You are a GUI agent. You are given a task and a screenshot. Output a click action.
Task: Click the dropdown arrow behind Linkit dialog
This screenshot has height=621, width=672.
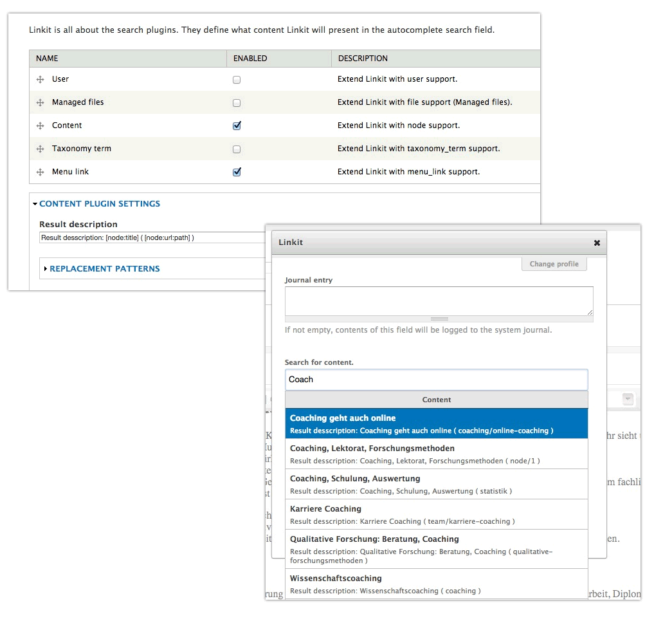(628, 399)
